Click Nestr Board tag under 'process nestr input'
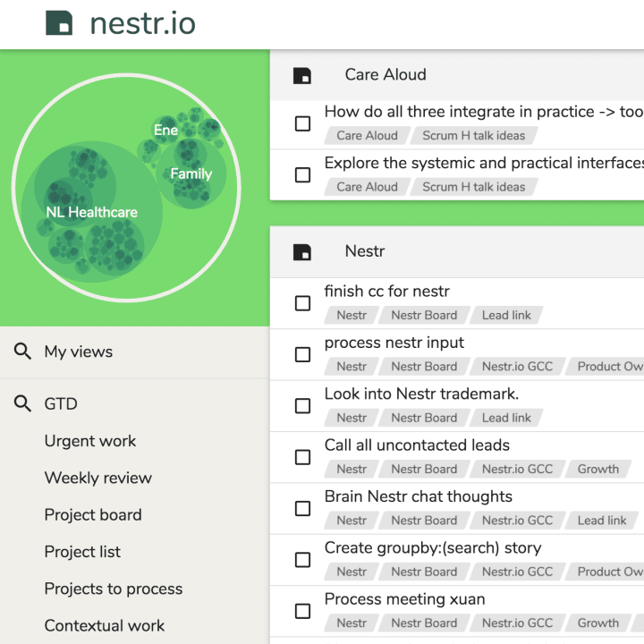The width and height of the screenshot is (644, 644). point(424,367)
